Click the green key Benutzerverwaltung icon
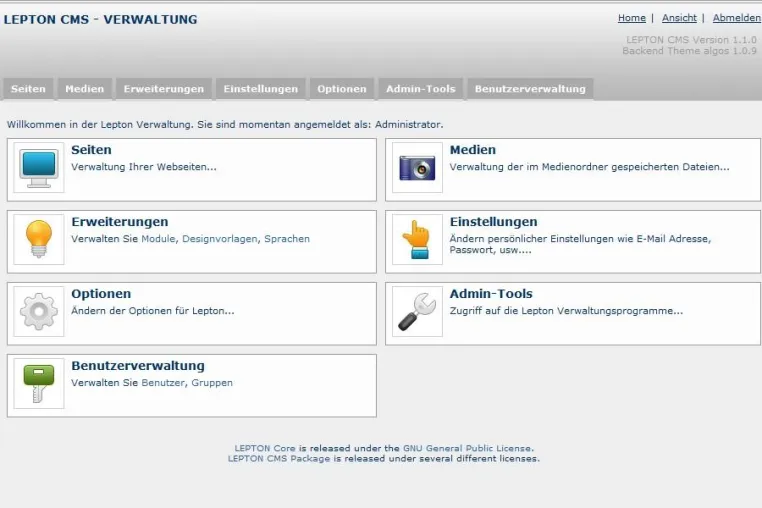The width and height of the screenshot is (762, 508). point(39,383)
